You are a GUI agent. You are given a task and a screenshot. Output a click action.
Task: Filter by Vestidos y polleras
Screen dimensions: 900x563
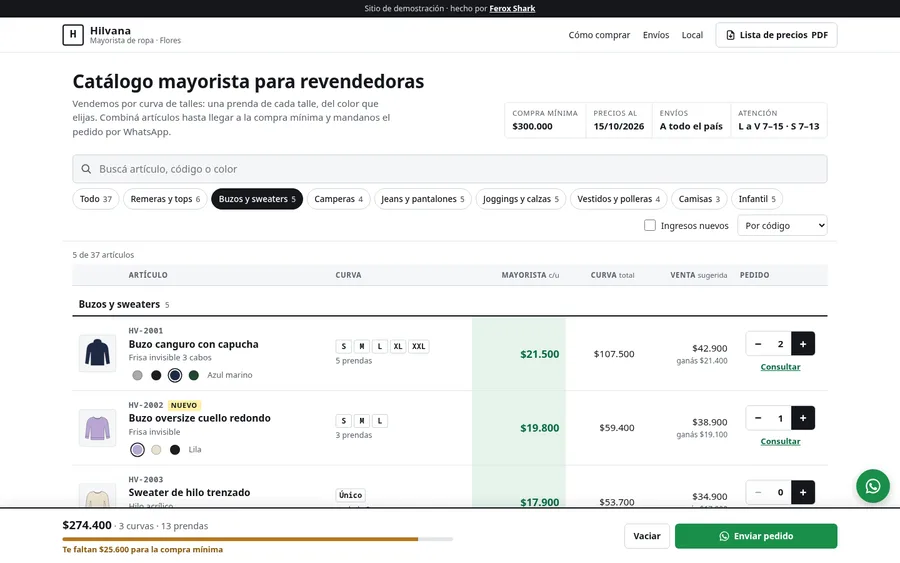618,199
